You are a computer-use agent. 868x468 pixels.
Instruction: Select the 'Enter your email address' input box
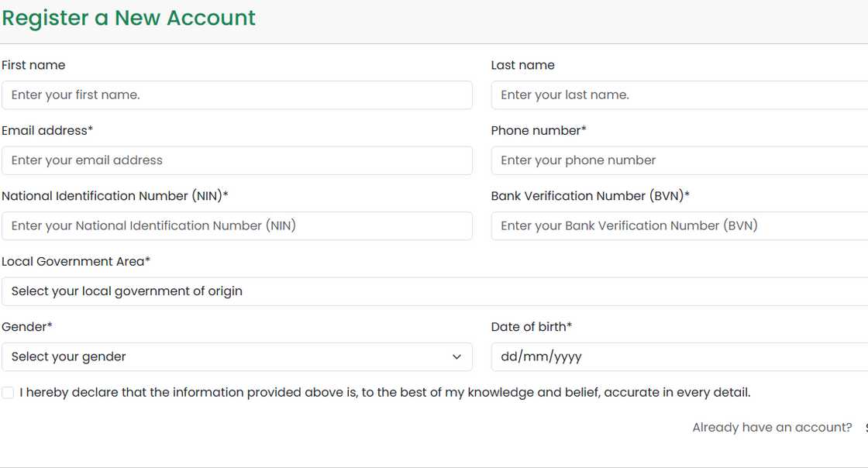point(236,160)
